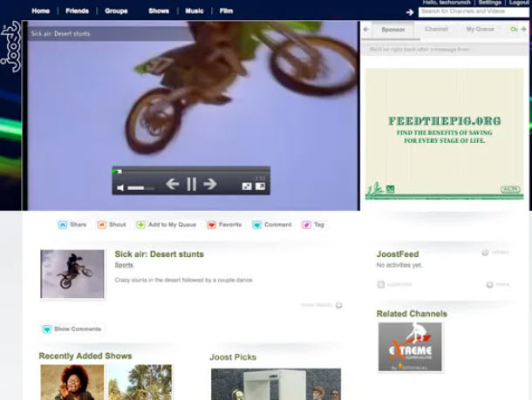The height and width of the screenshot is (400, 532).
Task: Open the first Recently Added Shows thumbnail
Action: coord(72,383)
